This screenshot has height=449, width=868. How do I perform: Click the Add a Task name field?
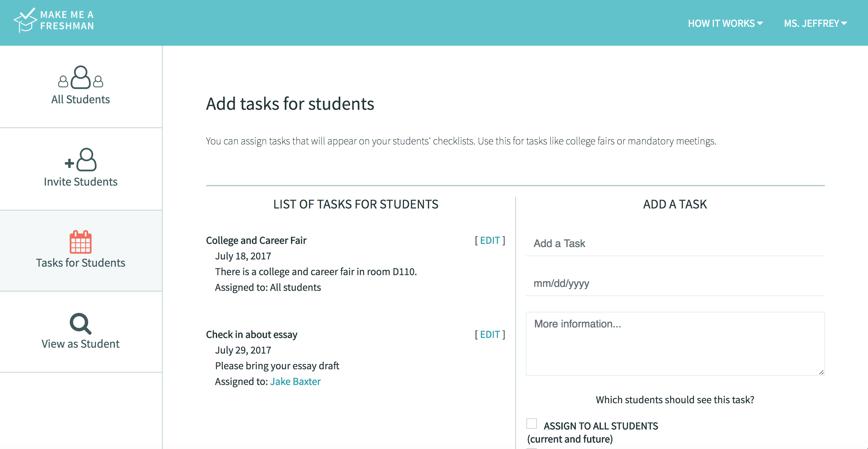click(x=675, y=243)
